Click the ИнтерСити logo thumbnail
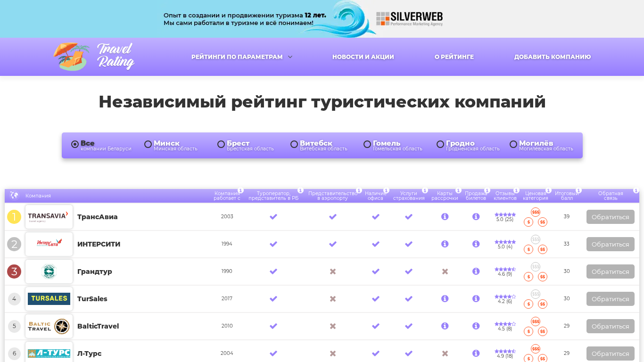Screen dimensions: 644x362 point(49,244)
